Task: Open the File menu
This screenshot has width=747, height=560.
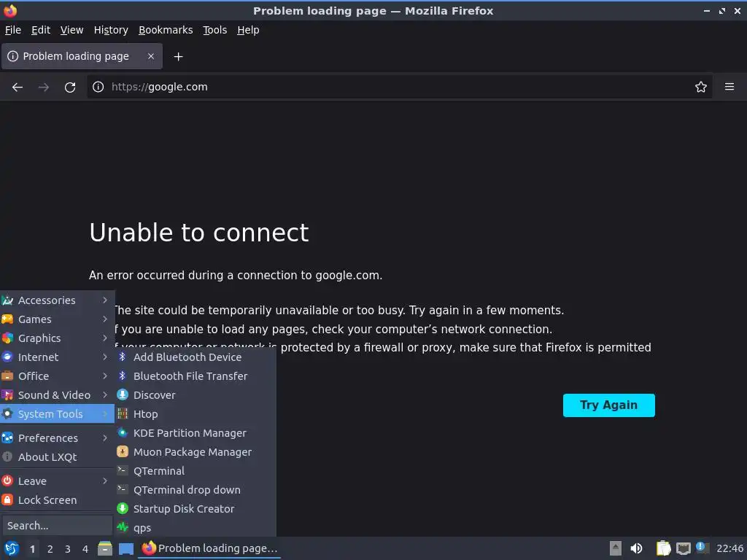Action: (13, 30)
